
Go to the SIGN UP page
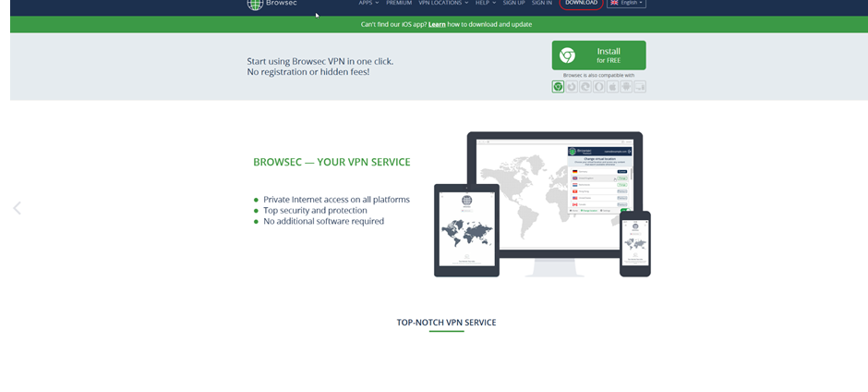click(x=514, y=4)
